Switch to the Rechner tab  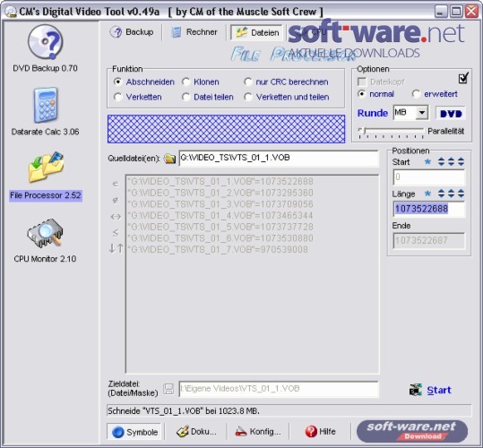click(x=194, y=32)
